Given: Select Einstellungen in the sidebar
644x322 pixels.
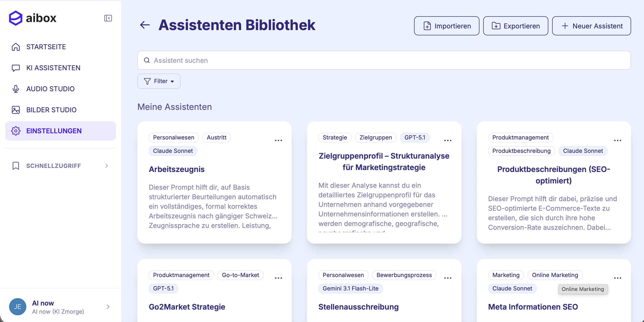Looking at the screenshot, I should point(61,131).
